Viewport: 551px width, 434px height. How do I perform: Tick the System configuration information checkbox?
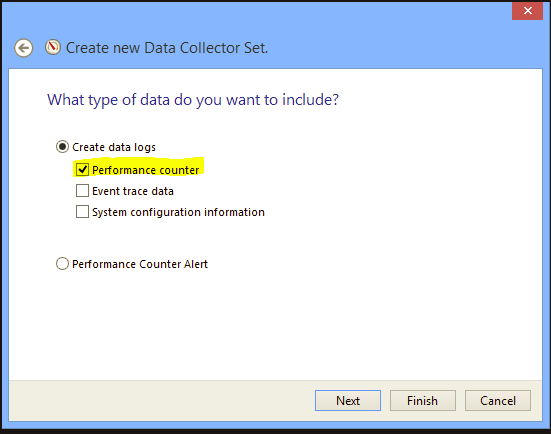pos(82,212)
